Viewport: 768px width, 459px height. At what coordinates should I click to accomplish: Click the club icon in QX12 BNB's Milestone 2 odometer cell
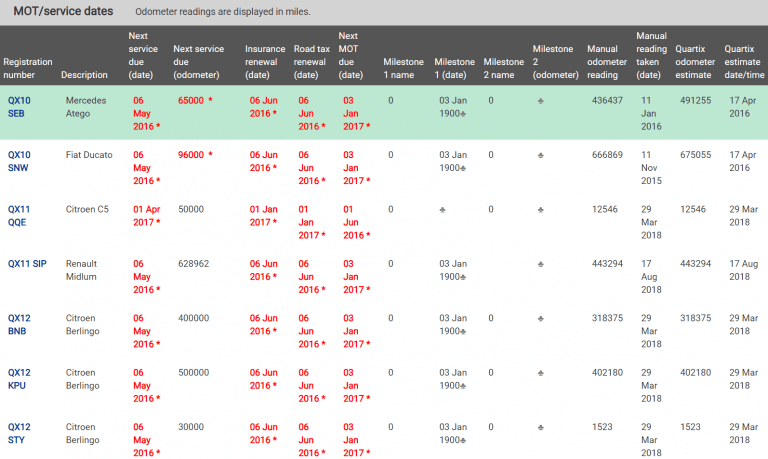coord(541,318)
